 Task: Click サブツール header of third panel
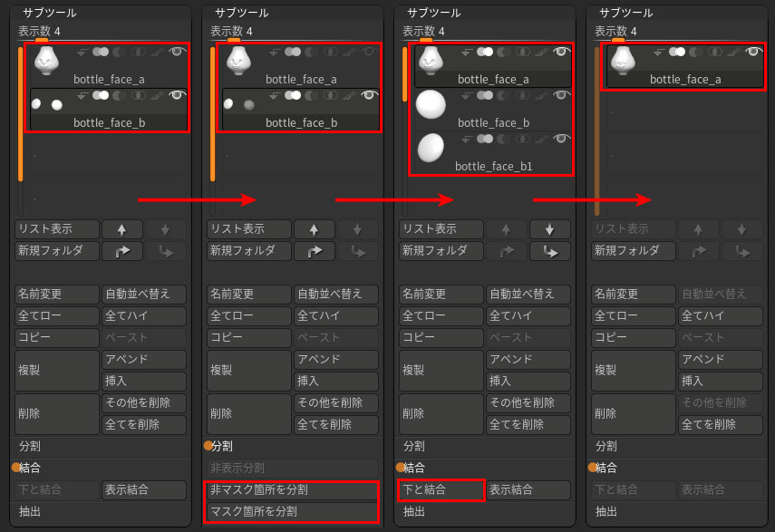click(x=434, y=13)
